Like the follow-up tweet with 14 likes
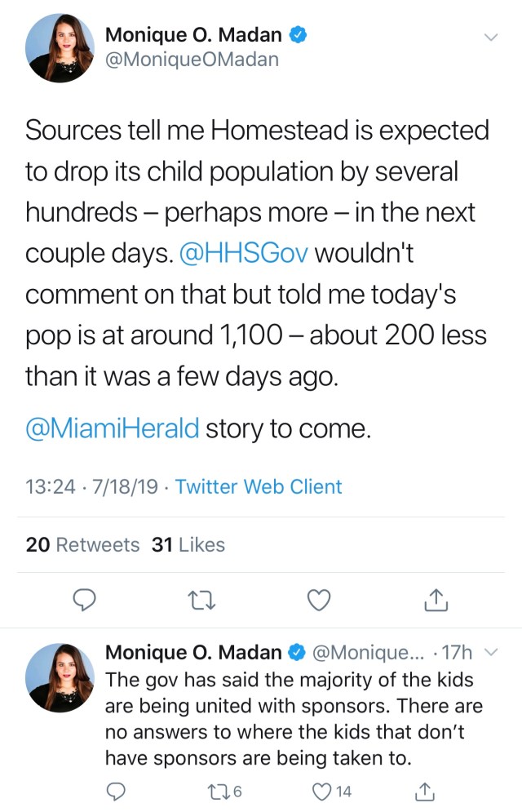The height and width of the screenshot is (812, 522). (x=323, y=791)
